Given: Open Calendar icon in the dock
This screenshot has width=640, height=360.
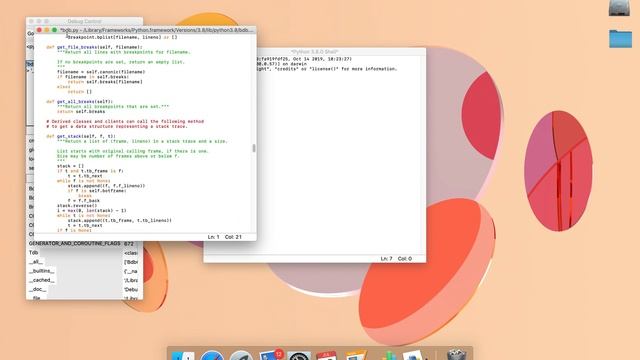Looking at the screenshot, I should point(327,355).
